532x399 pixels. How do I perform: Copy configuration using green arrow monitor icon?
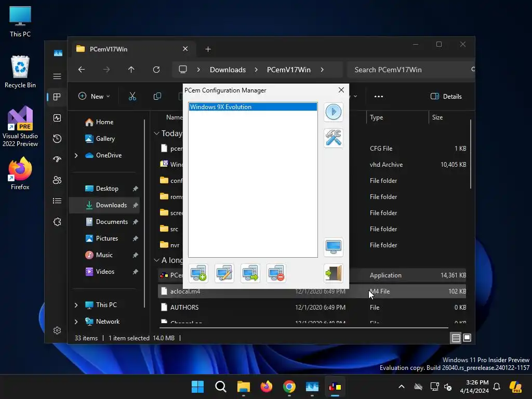250,273
